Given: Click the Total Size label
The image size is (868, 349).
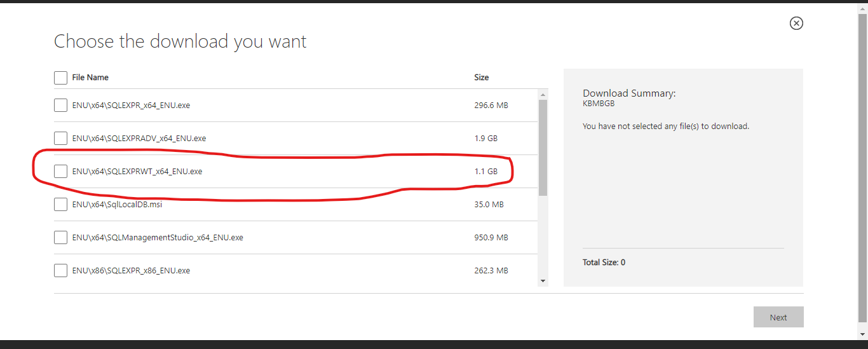Looking at the screenshot, I should coord(604,263).
